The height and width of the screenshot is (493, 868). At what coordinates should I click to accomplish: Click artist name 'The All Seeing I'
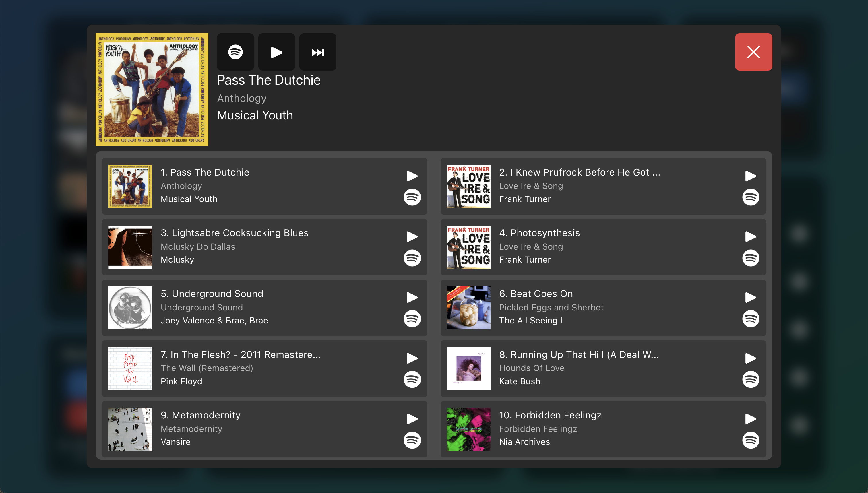click(531, 320)
